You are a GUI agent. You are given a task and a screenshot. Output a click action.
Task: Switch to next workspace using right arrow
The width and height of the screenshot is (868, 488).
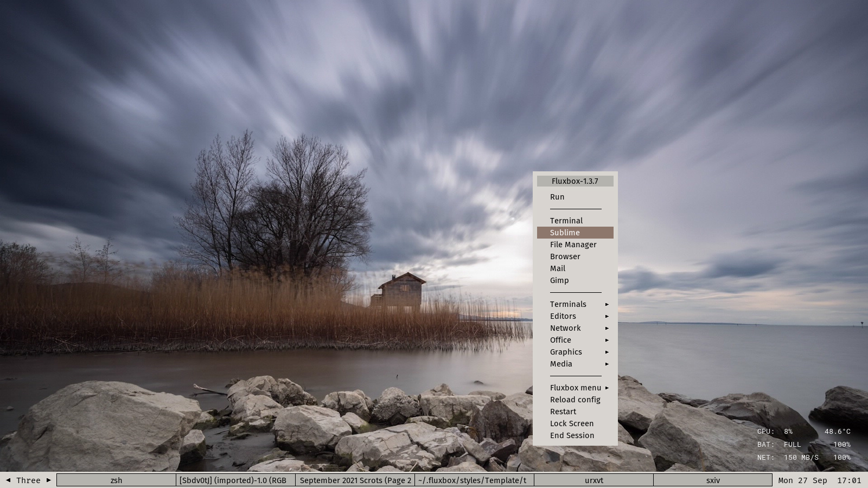[x=49, y=480]
